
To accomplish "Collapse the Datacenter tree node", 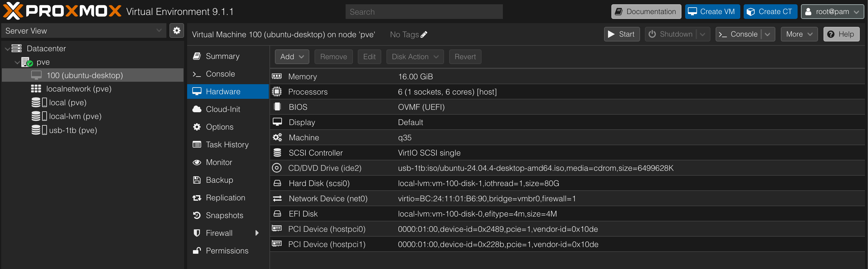I will coord(7,48).
